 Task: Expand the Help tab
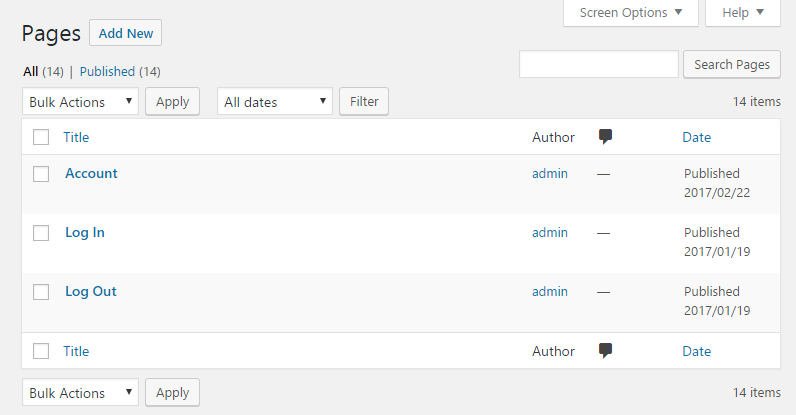(x=743, y=13)
